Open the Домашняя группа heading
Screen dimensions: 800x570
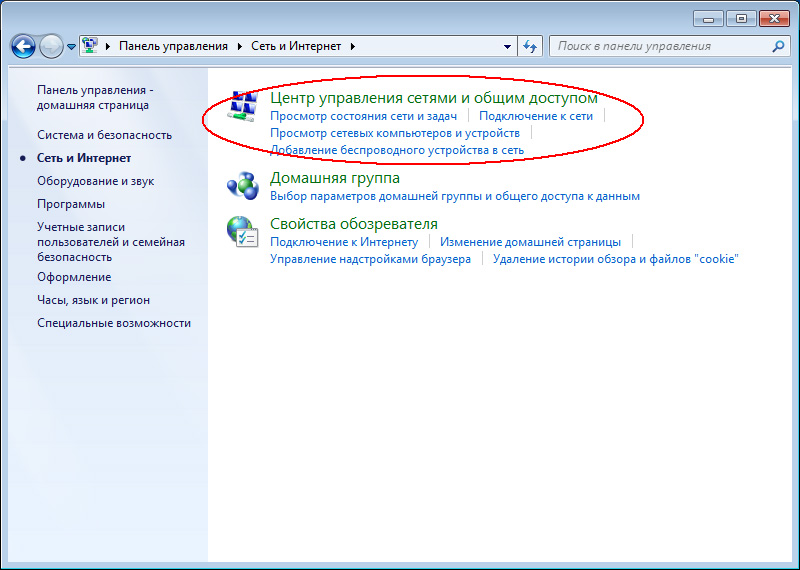[x=335, y=178]
